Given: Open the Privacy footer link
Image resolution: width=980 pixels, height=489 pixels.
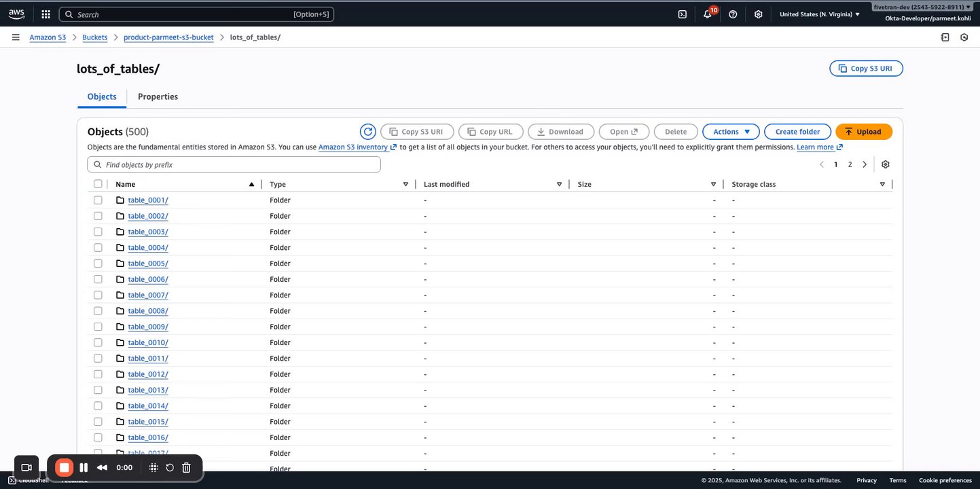Looking at the screenshot, I should pos(866,480).
